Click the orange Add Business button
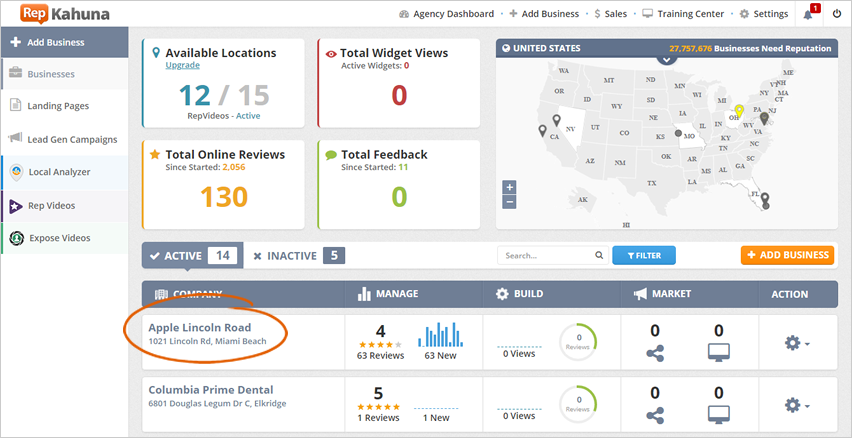Viewport: 852px width, 438px height. pos(787,255)
